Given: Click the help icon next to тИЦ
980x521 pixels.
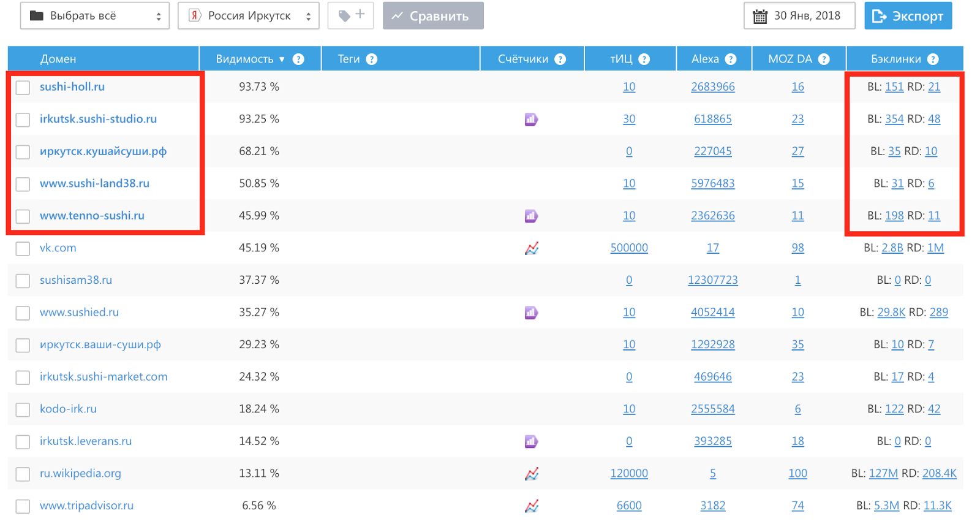Looking at the screenshot, I should pyautogui.click(x=644, y=59).
